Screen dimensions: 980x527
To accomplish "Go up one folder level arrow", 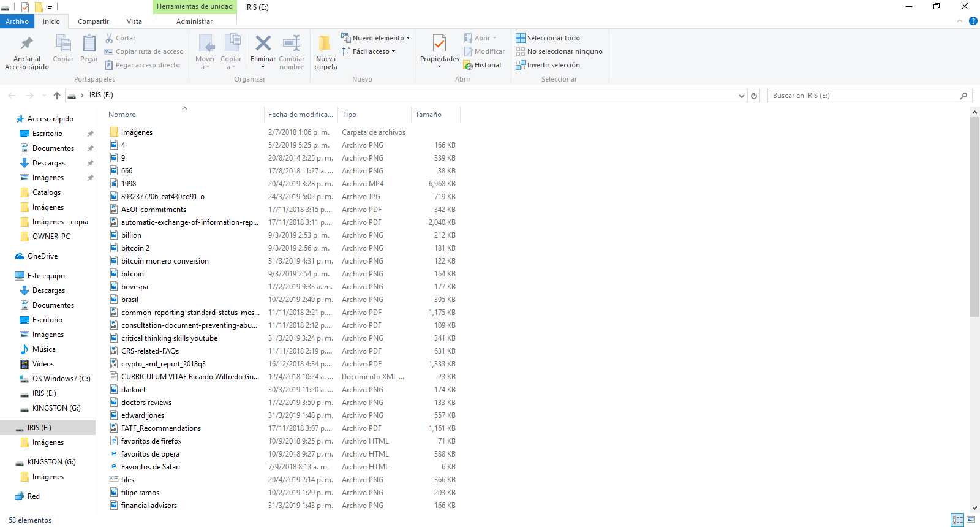I will (57, 96).
